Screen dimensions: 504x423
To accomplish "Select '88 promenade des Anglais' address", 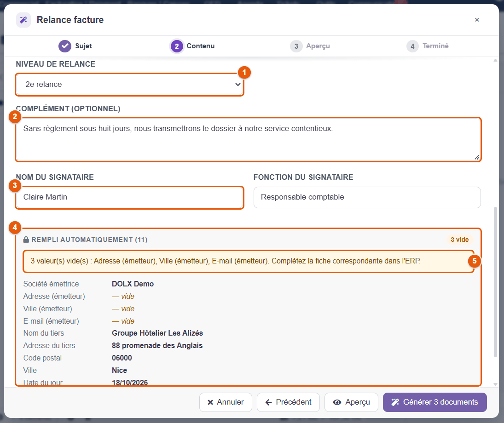I will point(157,346).
